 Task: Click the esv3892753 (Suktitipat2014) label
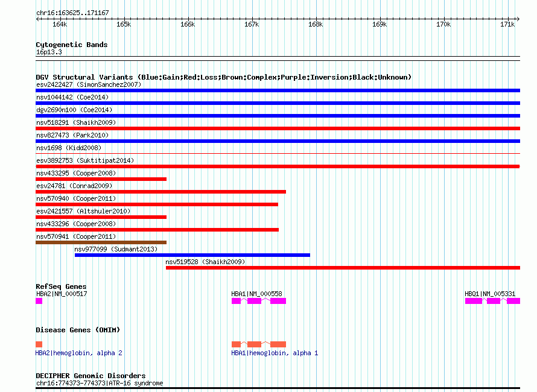(85, 160)
